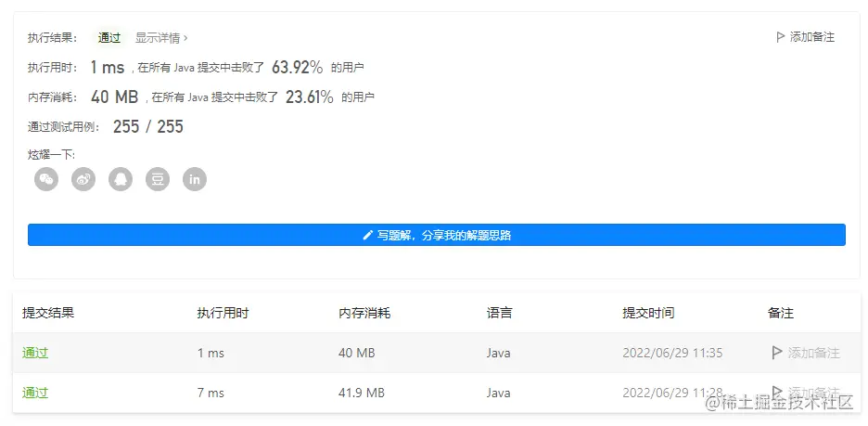Image resolution: width=868 pixels, height=426 pixels.
Task: Click the 炫耀一下 label
Action: [51, 155]
